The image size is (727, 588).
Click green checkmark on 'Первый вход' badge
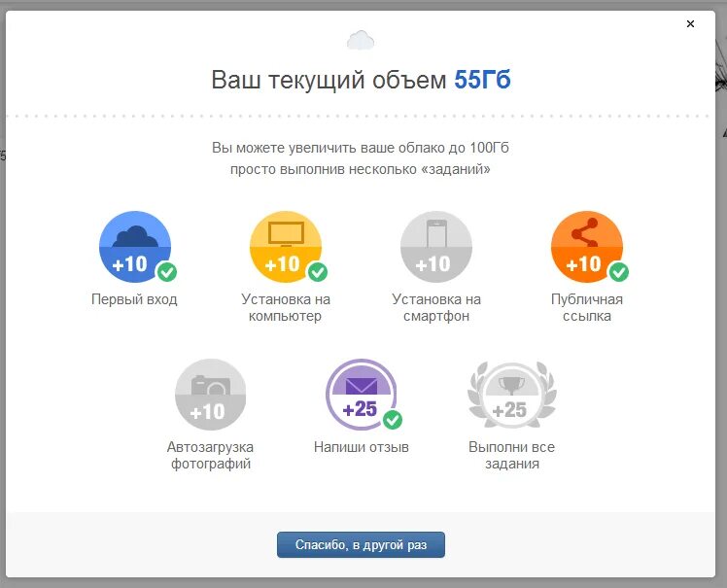pyautogui.click(x=167, y=272)
